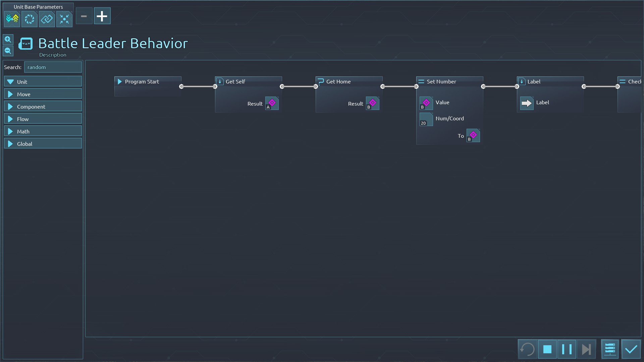Confirm behavior with checkmark button
Image resolution: width=644 pixels, height=362 pixels.
(x=631, y=349)
